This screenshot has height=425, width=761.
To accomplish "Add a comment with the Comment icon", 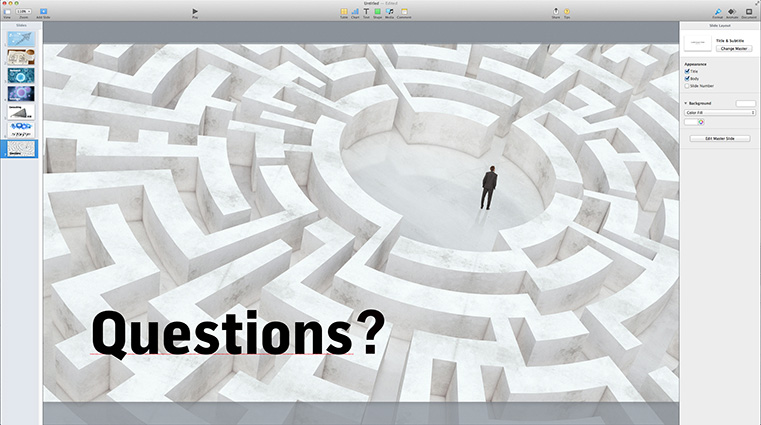I will tap(404, 11).
